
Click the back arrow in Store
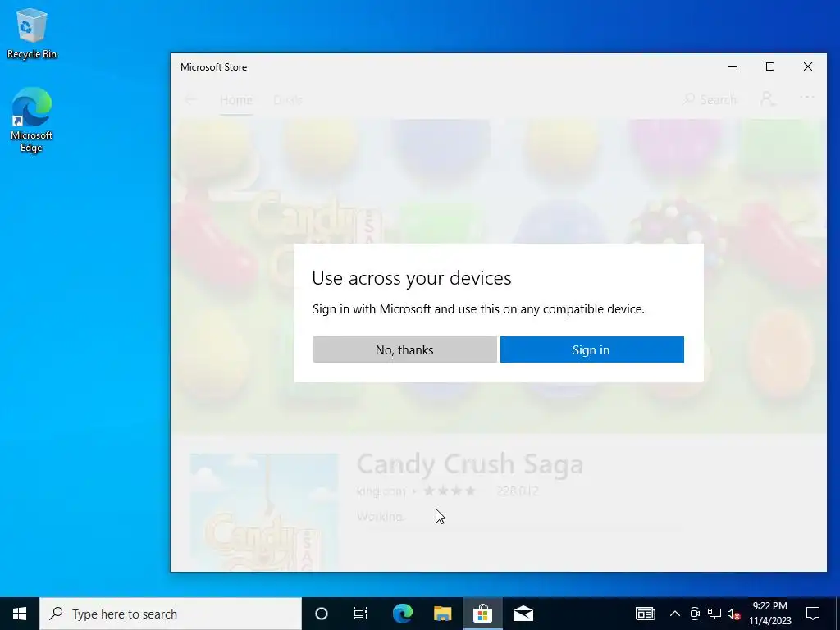coord(190,99)
